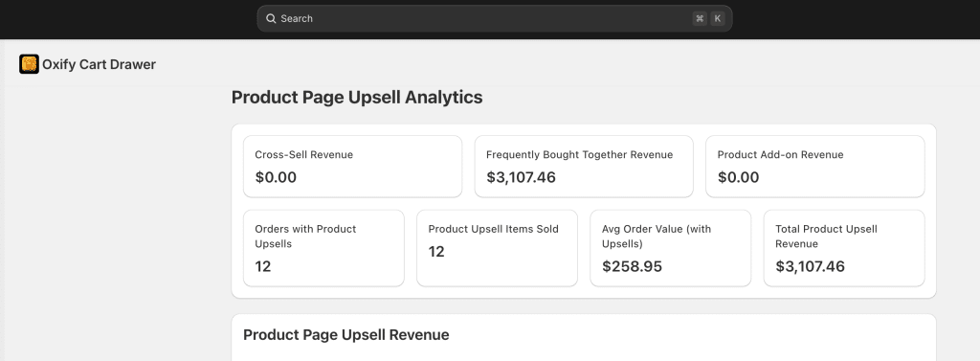
Task: Select the Product Add-on Revenue label
Action: click(780, 154)
